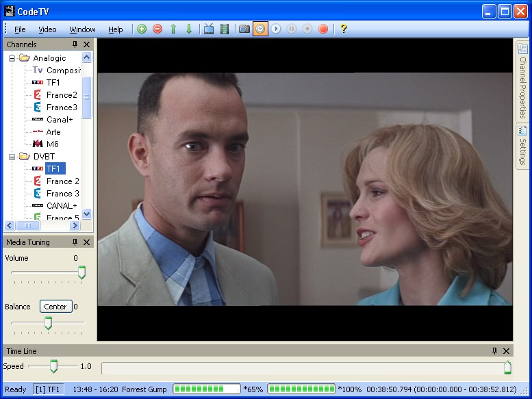Take a snapshot with the camera icon

pyautogui.click(x=244, y=29)
